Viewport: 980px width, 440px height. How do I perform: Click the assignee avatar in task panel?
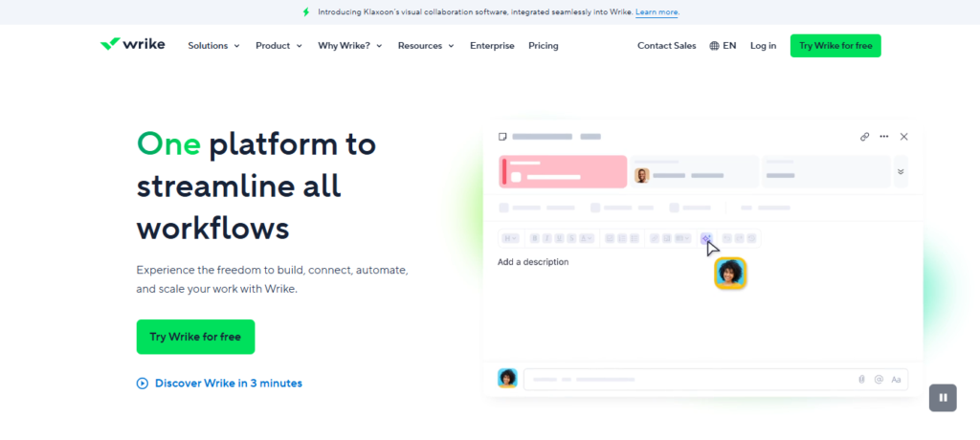click(x=642, y=176)
